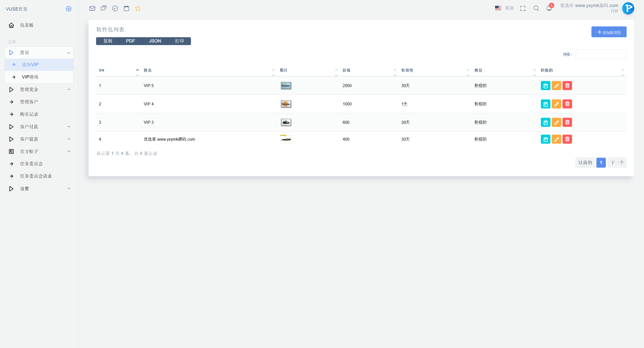This screenshot has width=644, height=348.
Task: Open the mail envelope icon
Action: point(92,8)
